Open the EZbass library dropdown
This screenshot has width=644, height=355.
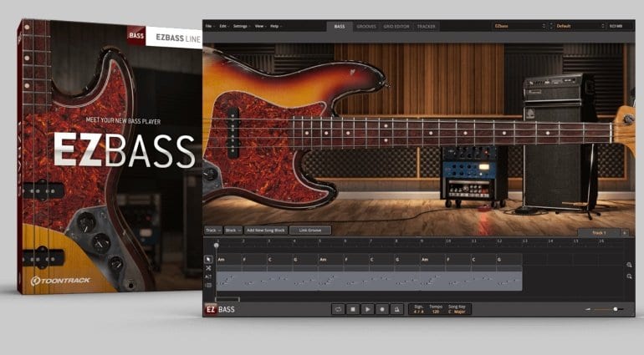point(519,26)
